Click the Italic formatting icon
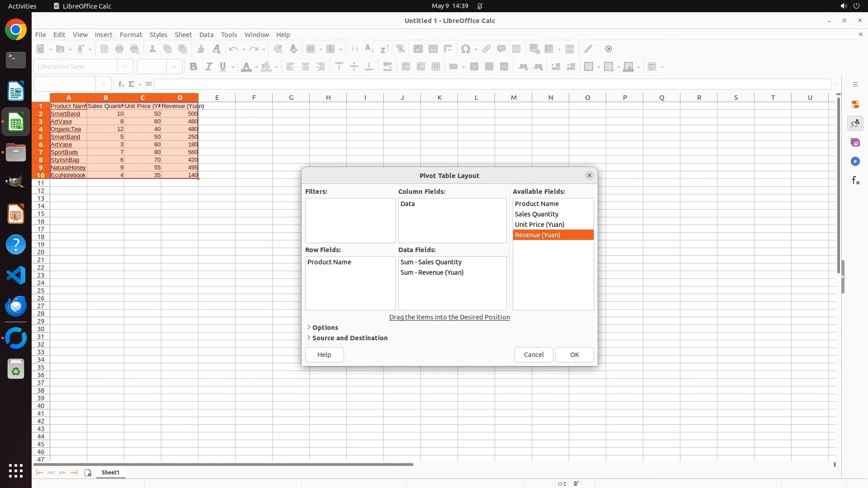This screenshot has width=868, height=488. [x=208, y=67]
